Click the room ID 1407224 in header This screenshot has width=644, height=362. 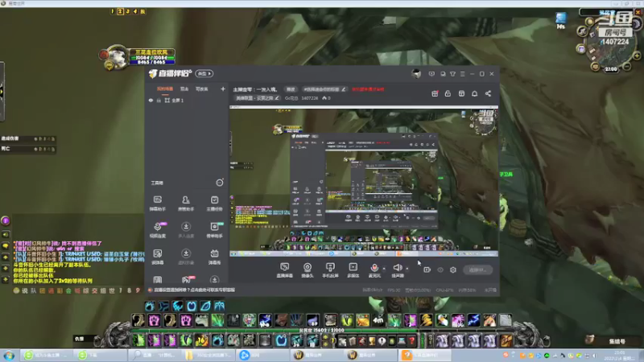[309, 98]
